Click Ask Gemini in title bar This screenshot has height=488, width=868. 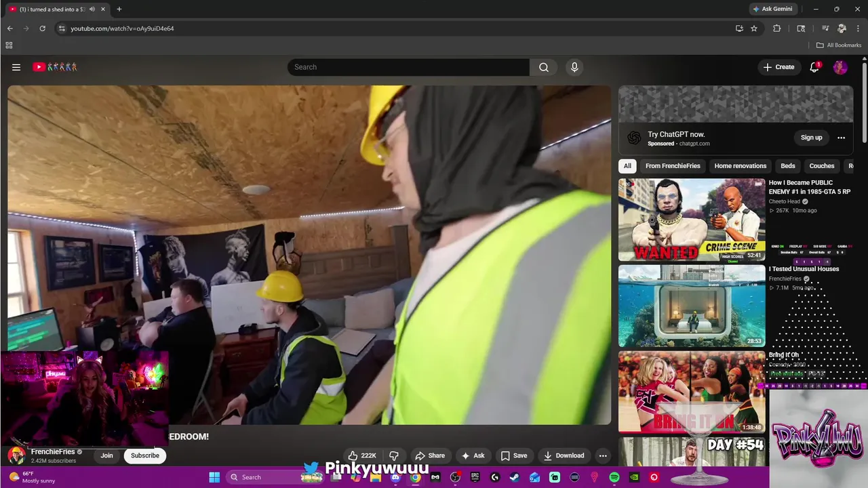772,9
